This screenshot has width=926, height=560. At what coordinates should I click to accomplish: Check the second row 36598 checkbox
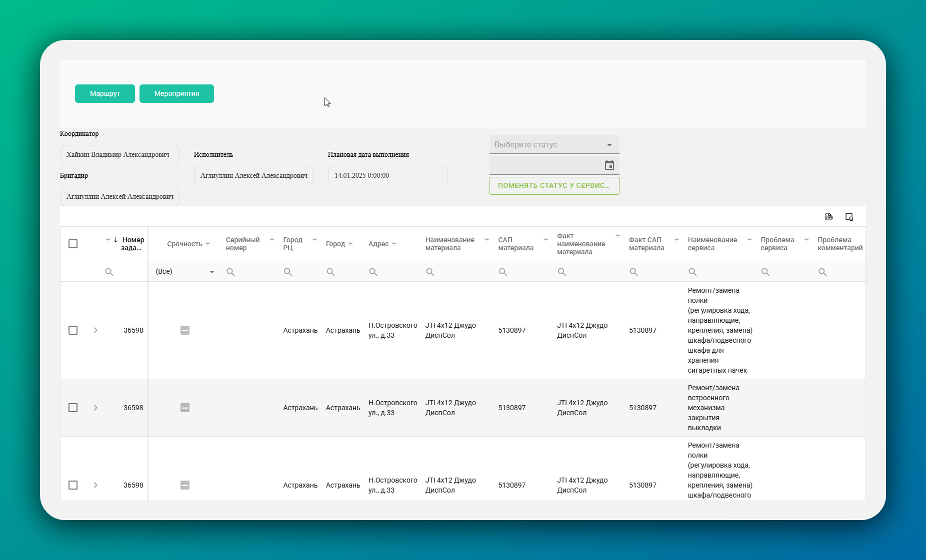click(73, 408)
